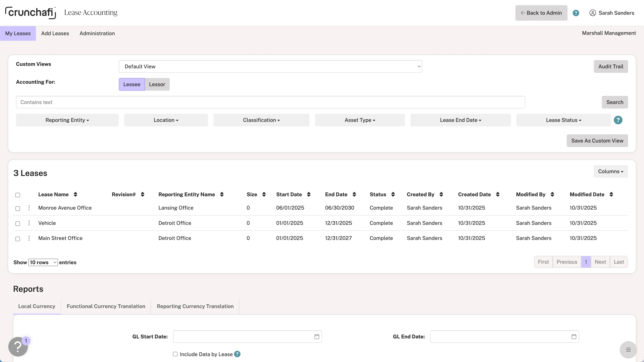Viewport: 644px width, 362px height.
Task: Switch accounting view to Lessor
Action: 157,84
